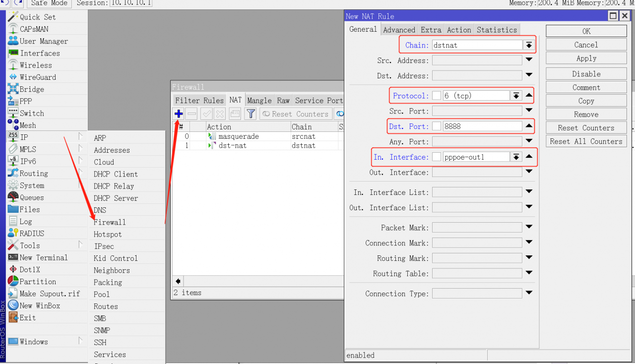The height and width of the screenshot is (364, 635).
Task: Select Firewall in the IP submenu
Action: click(x=110, y=222)
